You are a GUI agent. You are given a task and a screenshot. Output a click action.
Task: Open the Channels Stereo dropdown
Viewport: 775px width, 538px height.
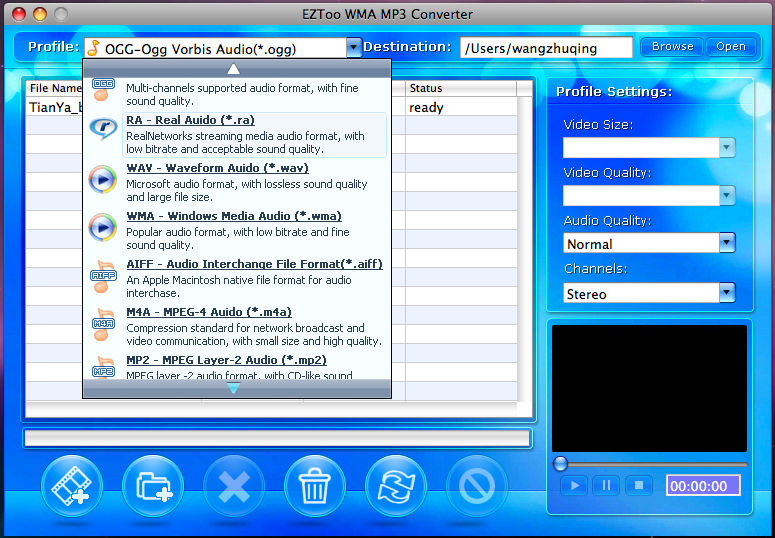pyautogui.click(x=727, y=292)
